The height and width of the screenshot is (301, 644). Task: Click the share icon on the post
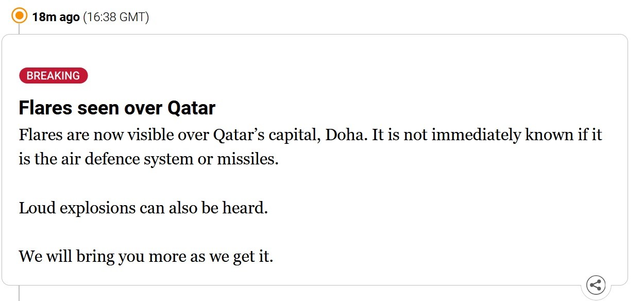[x=596, y=285]
